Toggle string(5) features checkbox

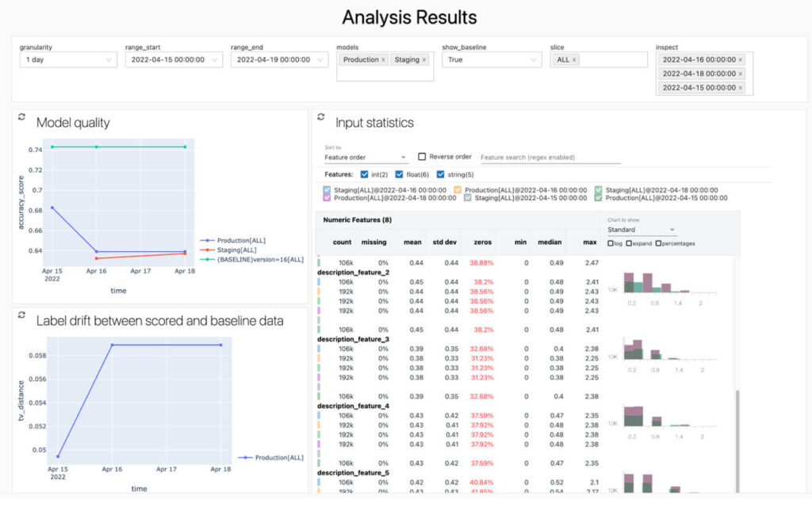click(441, 174)
